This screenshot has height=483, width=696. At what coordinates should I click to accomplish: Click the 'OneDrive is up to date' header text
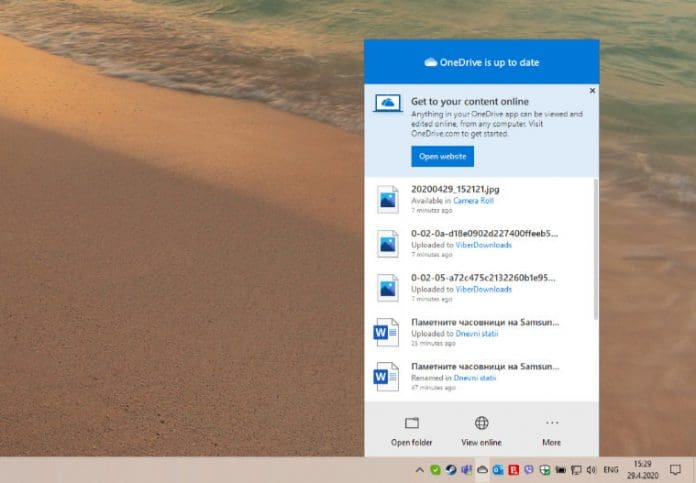point(489,63)
